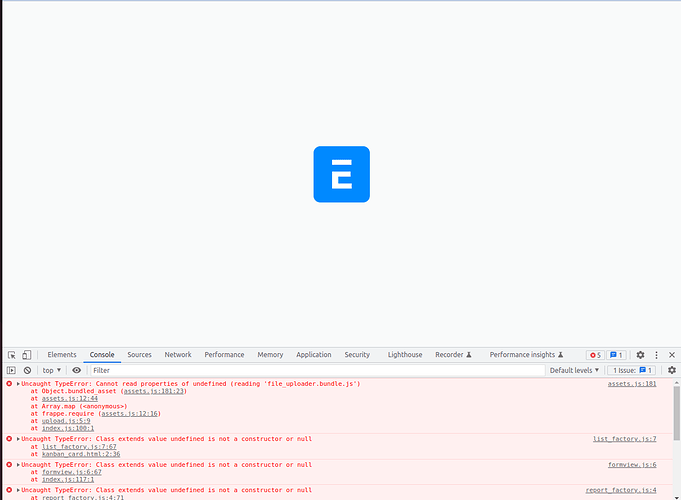This screenshot has height=500, width=681.
Task: Switch to the Recorder tab
Action: [453, 355]
